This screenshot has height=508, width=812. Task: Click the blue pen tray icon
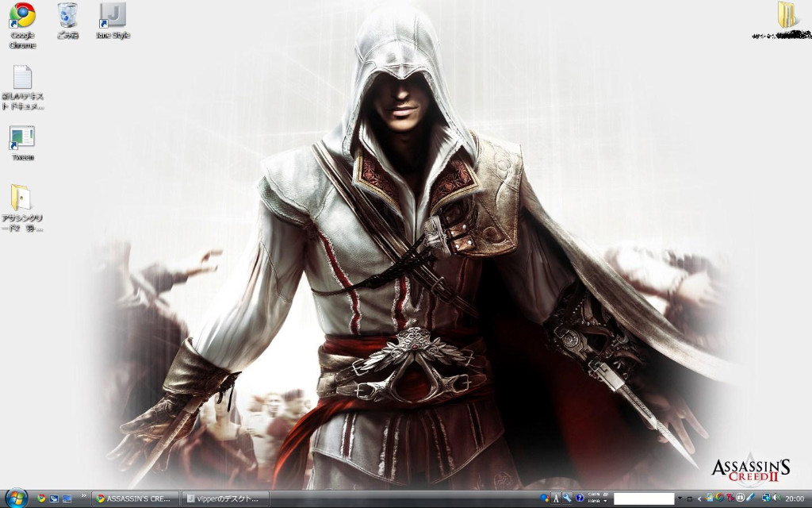[x=750, y=498]
